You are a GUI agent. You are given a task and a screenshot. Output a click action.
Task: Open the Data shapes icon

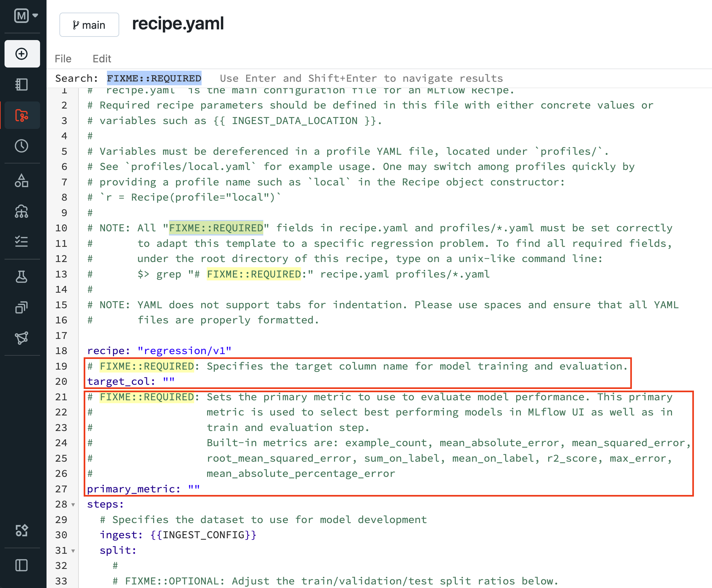click(x=22, y=181)
